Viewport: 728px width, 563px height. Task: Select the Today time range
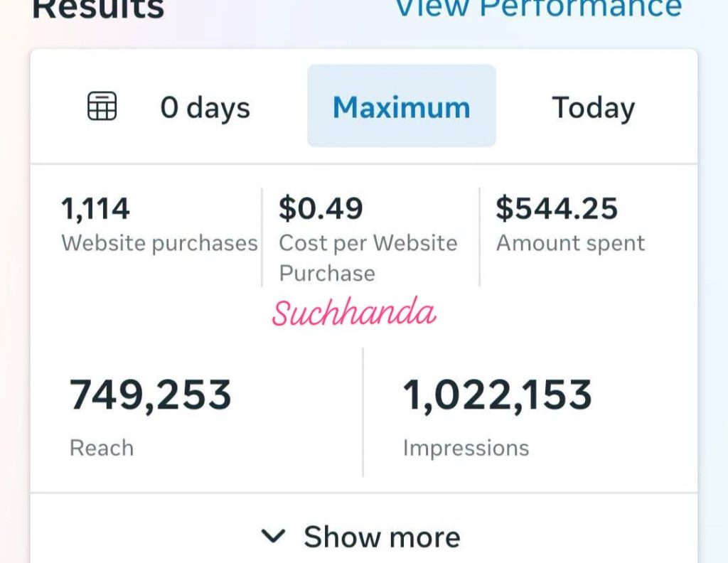tap(594, 108)
